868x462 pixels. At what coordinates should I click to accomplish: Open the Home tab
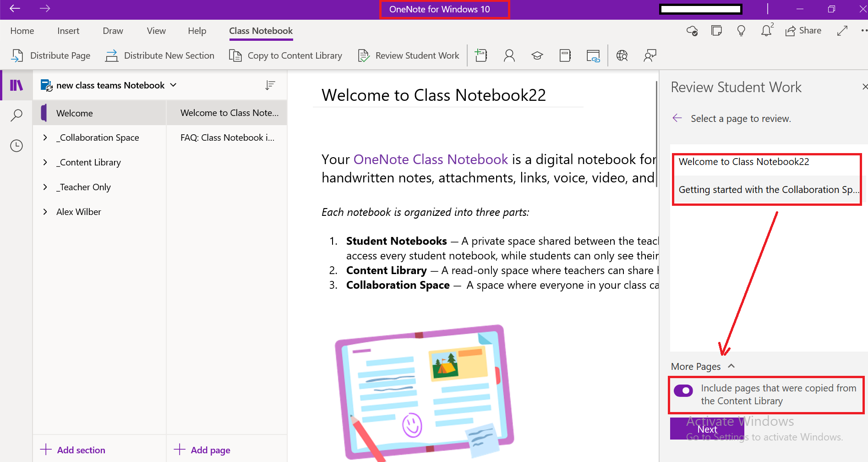pos(22,31)
